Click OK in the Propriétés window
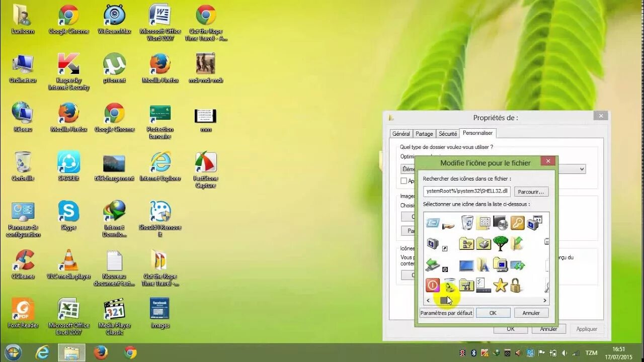 (x=511, y=329)
